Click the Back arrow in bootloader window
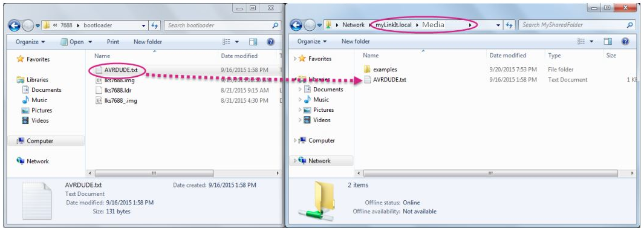The width and height of the screenshot is (644, 231). pos(15,25)
